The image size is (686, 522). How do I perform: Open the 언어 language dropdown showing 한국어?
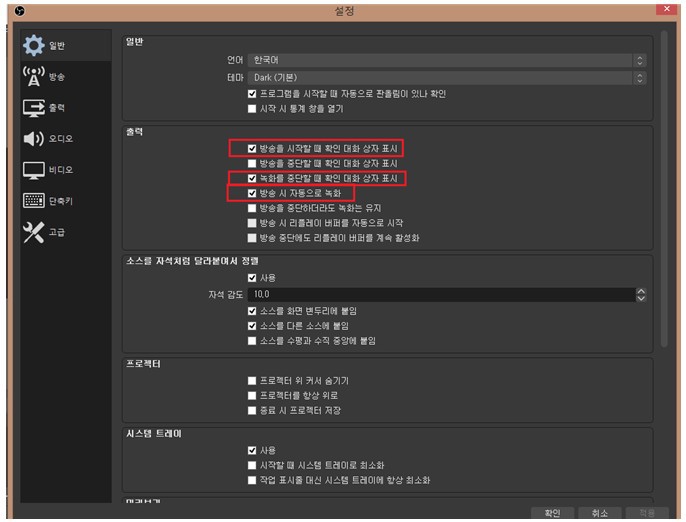click(x=447, y=60)
